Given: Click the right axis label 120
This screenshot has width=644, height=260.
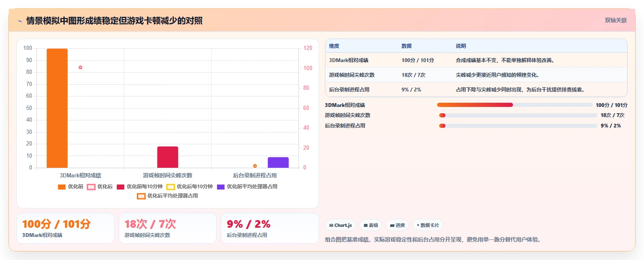Looking at the screenshot, I should (308, 48).
